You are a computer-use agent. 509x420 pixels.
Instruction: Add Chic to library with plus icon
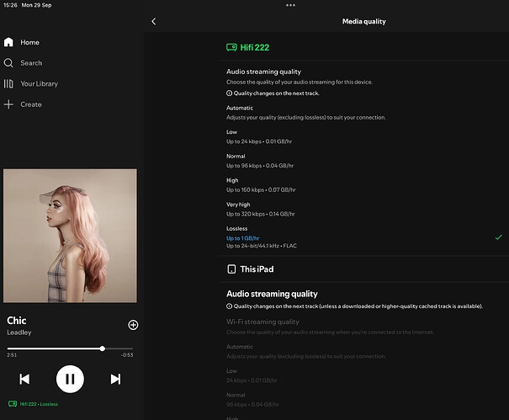coord(133,325)
